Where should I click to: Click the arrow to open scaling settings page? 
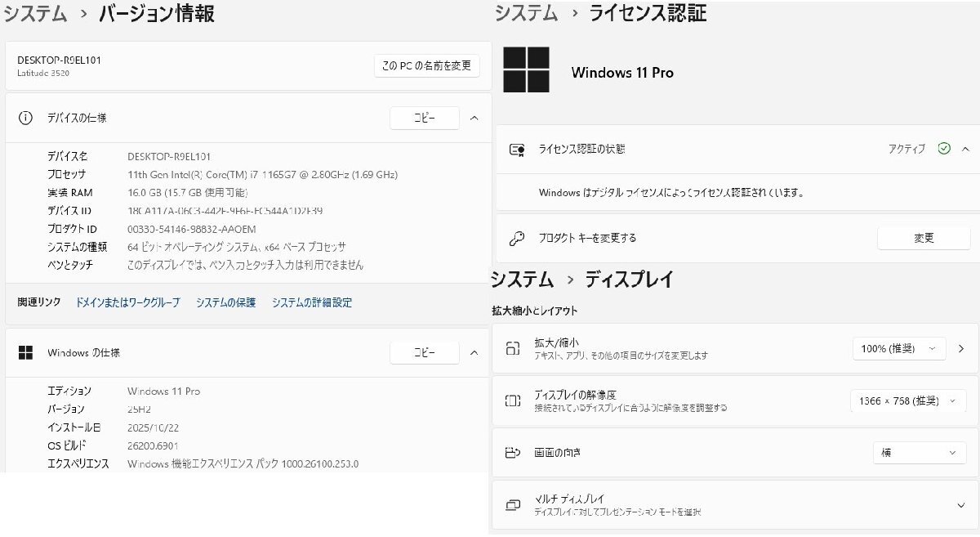[x=961, y=348]
